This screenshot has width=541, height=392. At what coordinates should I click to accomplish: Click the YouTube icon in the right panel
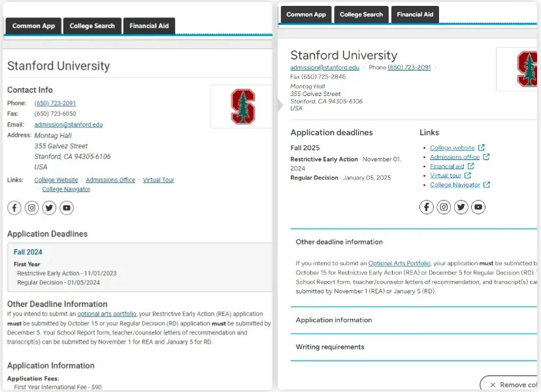click(x=478, y=207)
